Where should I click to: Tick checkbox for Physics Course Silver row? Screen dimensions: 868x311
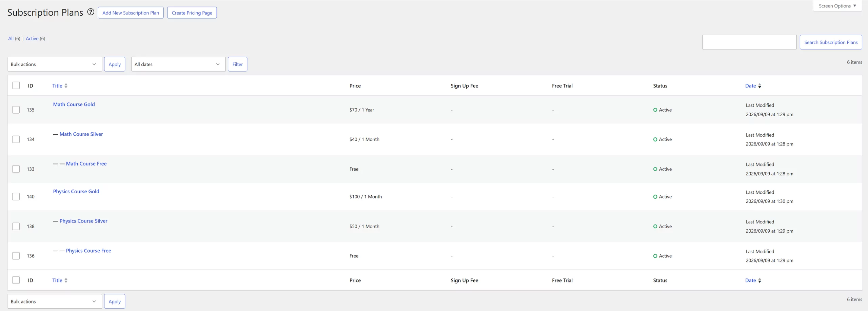point(16,226)
